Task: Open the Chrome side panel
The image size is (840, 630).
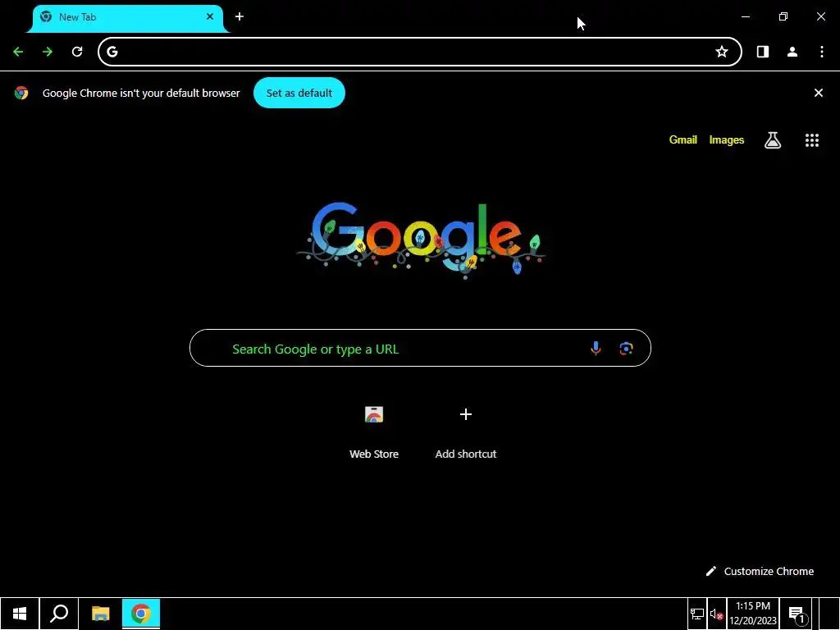Action: tap(762, 52)
